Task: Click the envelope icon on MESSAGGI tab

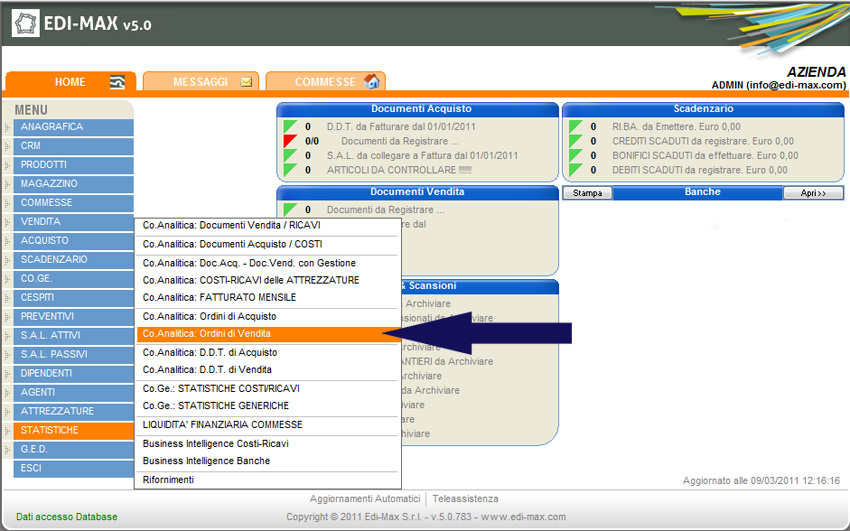Action: 246,82
